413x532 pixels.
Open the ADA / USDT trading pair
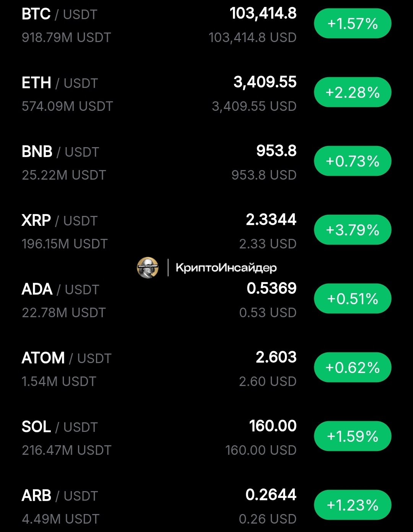point(60,290)
